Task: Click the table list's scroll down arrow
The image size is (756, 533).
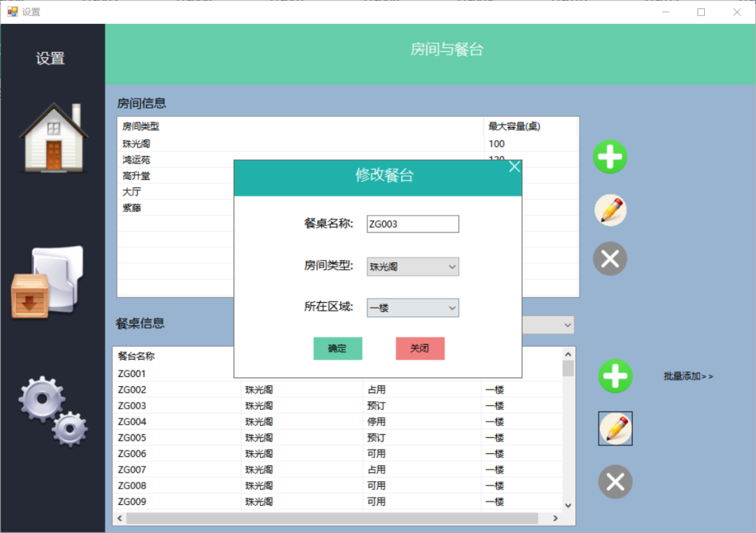Action: pyautogui.click(x=568, y=506)
